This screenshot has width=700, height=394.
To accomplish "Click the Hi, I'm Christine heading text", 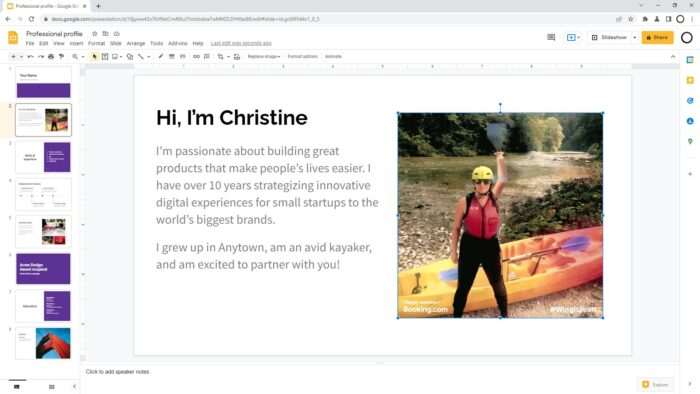I will (232, 118).
